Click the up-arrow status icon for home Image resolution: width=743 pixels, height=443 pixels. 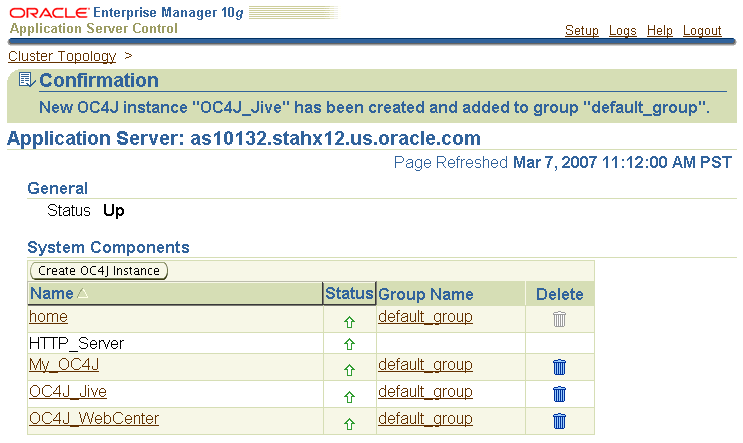[349, 322]
